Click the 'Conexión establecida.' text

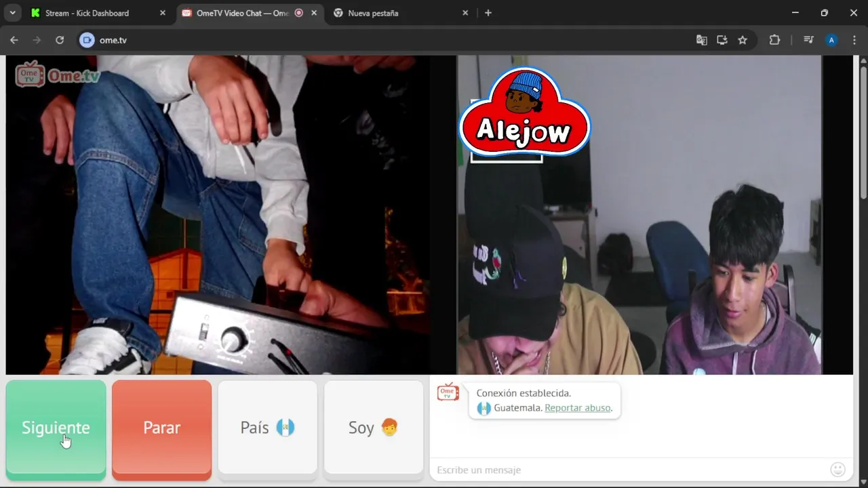(524, 393)
